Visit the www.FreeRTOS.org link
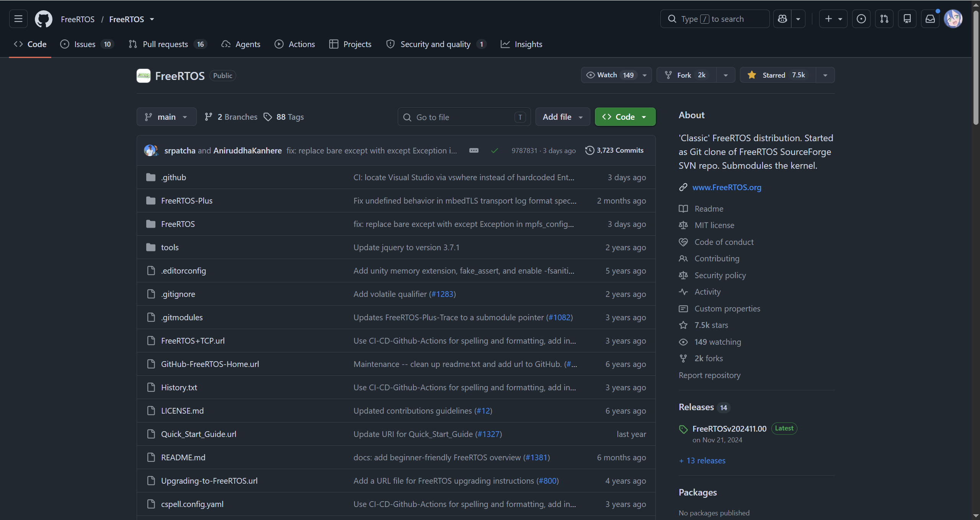This screenshot has height=520, width=980. click(x=727, y=187)
